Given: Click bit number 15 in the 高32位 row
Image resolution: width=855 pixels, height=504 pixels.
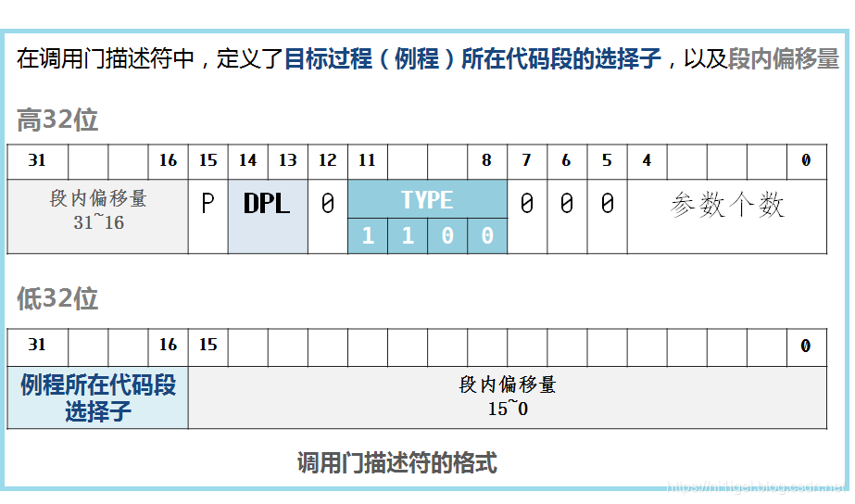Looking at the screenshot, I should [207, 161].
